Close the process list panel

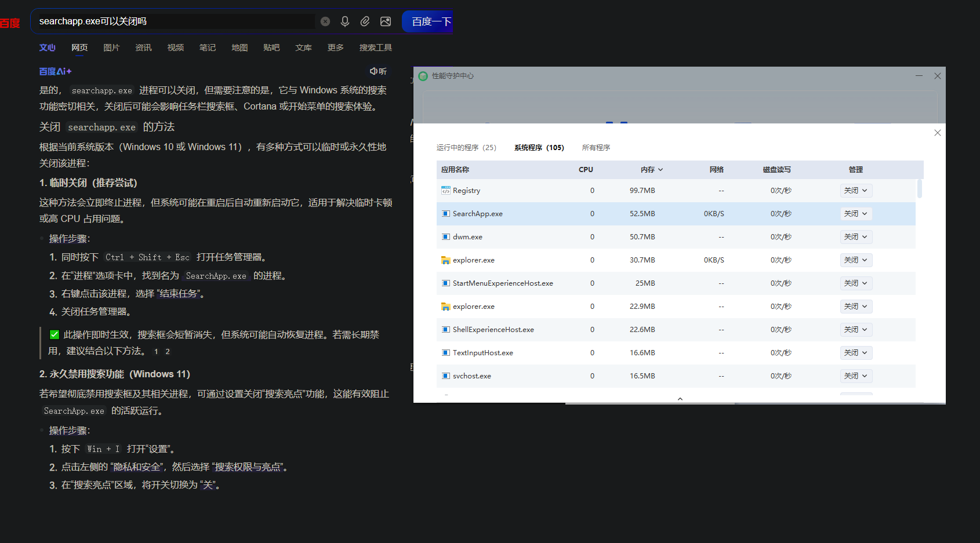click(x=938, y=133)
